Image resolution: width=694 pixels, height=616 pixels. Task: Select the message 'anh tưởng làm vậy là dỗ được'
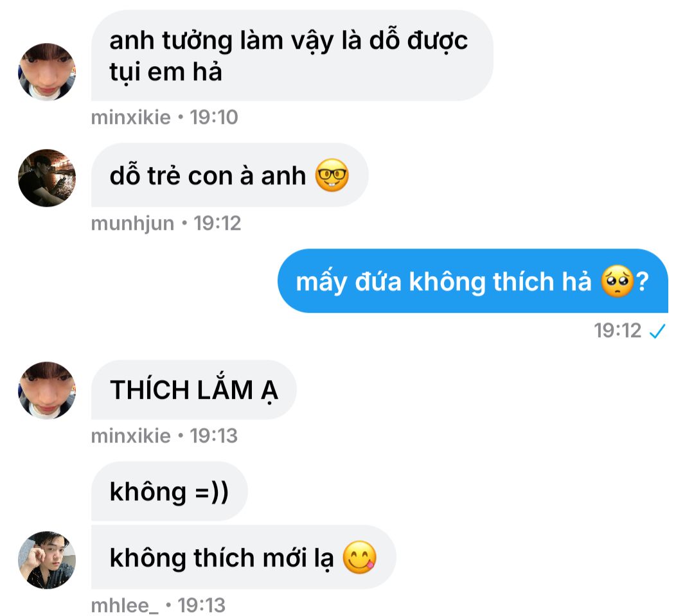[292, 56]
